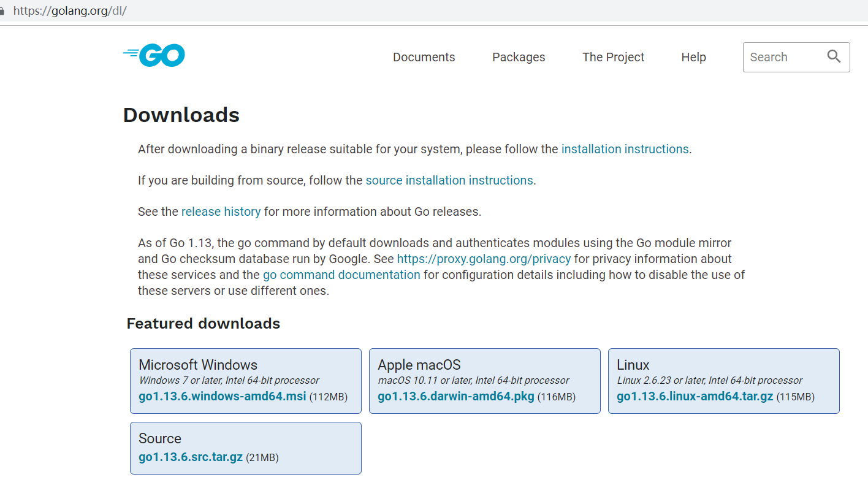This screenshot has height=496, width=868.
Task: Click the Featured downloads heading
Action: coord(203,323)
